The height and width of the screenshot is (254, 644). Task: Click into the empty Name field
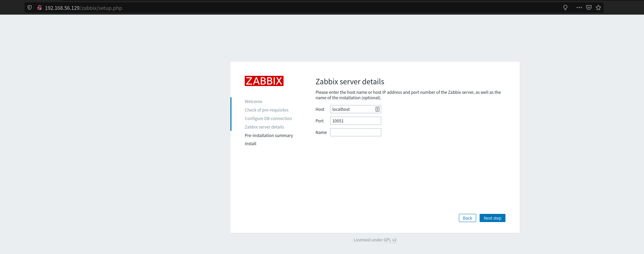tap(355, 132)
